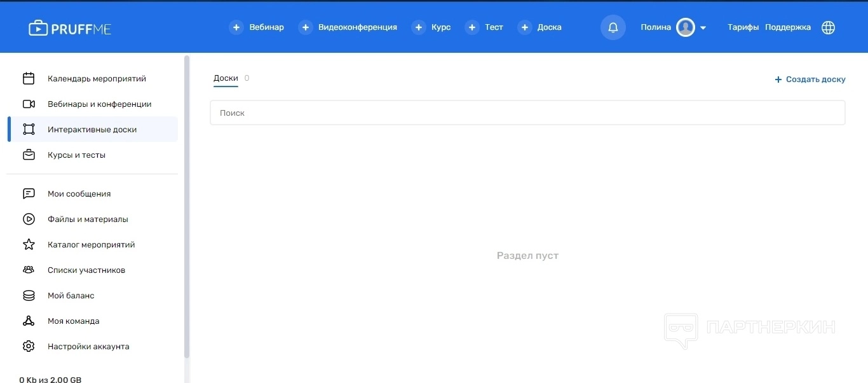Image resolution: width=868 pixels, height=383 pixels.
Task: Select the Доски tab
Action: [226, 78]
